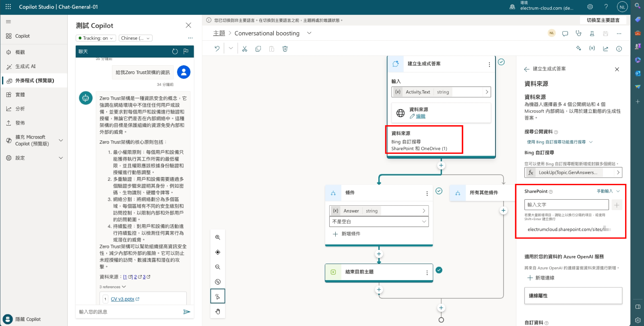Expand the topic name chevron dropdown
644x326 pixels.
pos(309,33)
